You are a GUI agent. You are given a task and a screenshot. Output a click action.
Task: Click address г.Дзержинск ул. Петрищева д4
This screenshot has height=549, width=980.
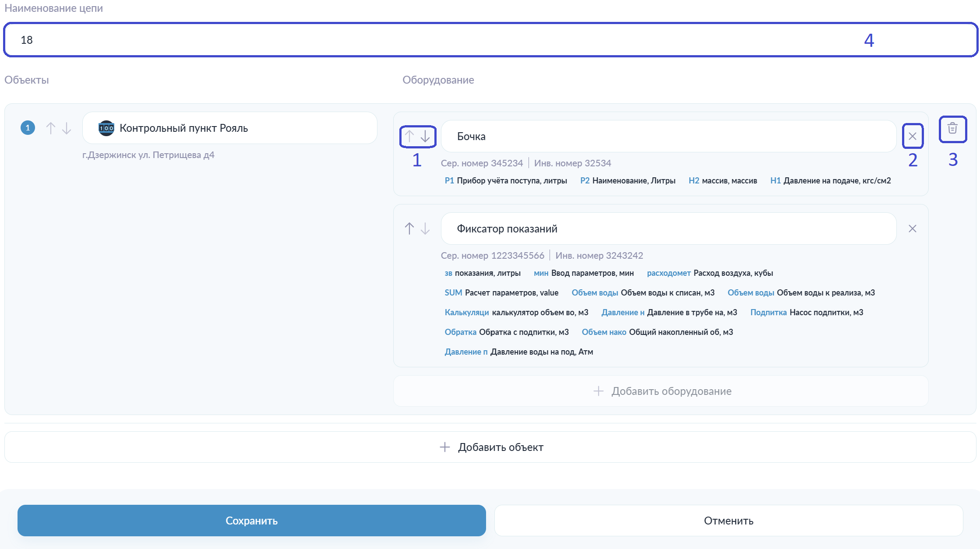[148, 155]
